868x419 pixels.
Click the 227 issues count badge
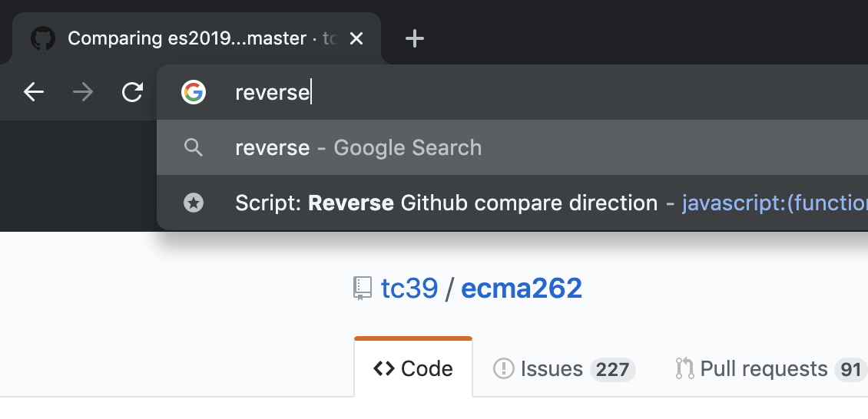click(612, 370)
